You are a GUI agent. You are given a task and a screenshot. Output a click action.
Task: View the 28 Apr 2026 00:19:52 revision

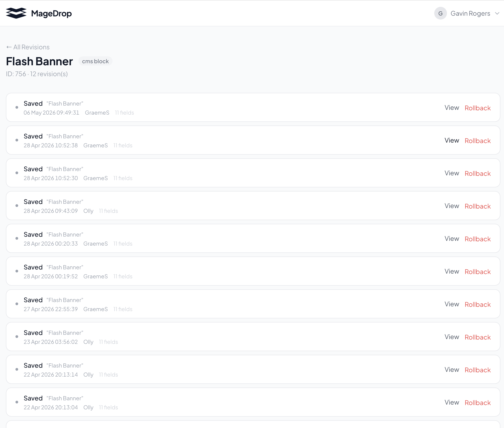click(x=452, y=271)
